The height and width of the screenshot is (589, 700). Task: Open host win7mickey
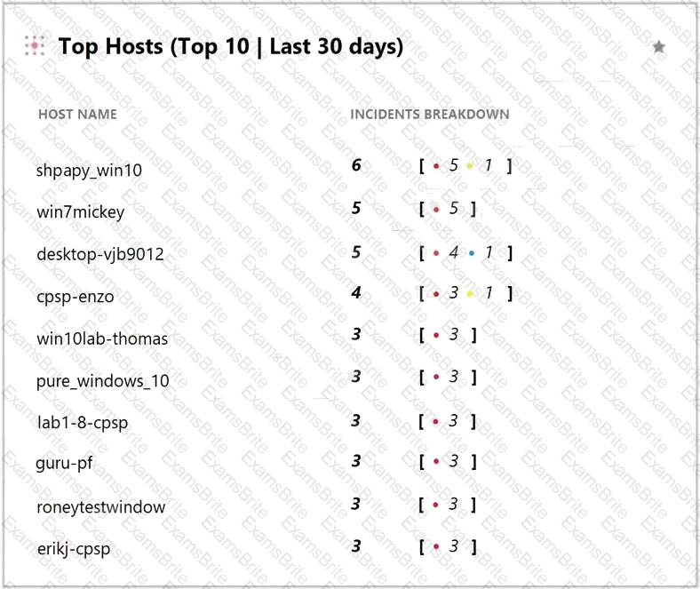pos(81,211)
